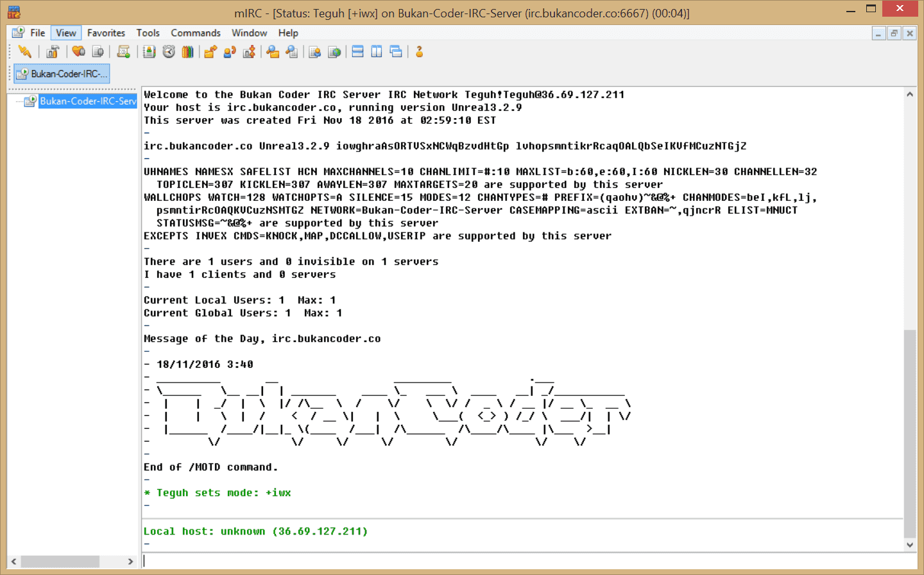
Task: Open the Address Book icon
Action: (x=149, y=52)
